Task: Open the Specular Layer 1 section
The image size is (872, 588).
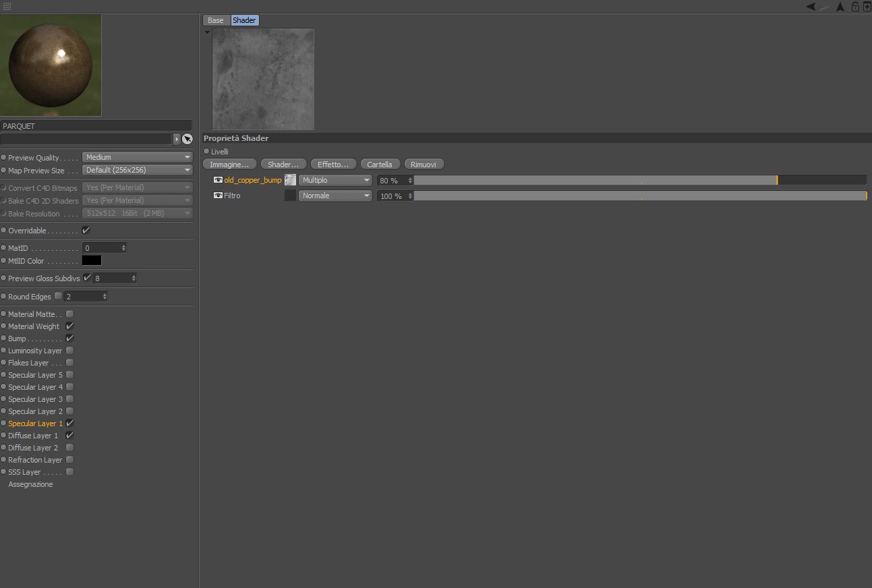Action: click(x=35, y=423)
